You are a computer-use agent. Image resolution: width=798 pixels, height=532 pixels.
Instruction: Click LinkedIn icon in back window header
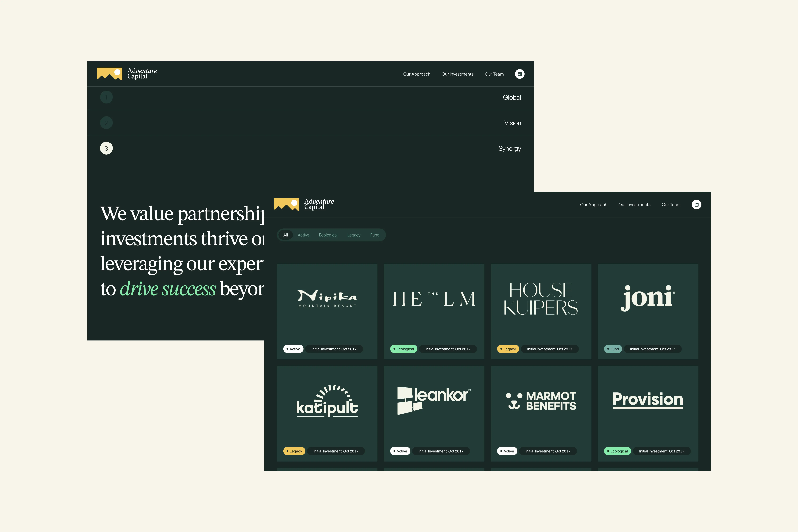point(519,74)
